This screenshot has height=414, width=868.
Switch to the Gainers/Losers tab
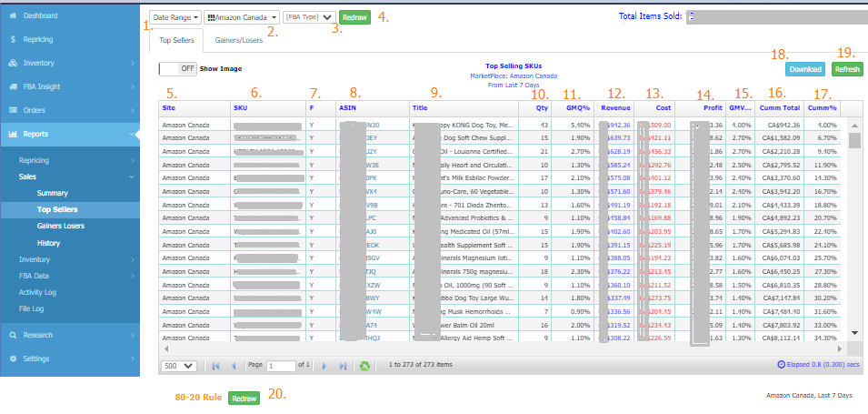point(237,40)
